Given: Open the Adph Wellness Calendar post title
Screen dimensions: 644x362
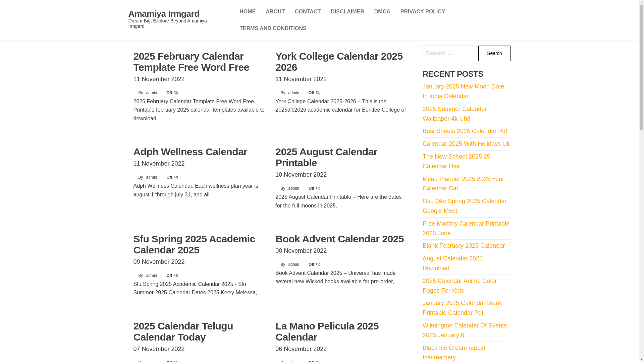Looking at the screenshot, I should 190,152.
